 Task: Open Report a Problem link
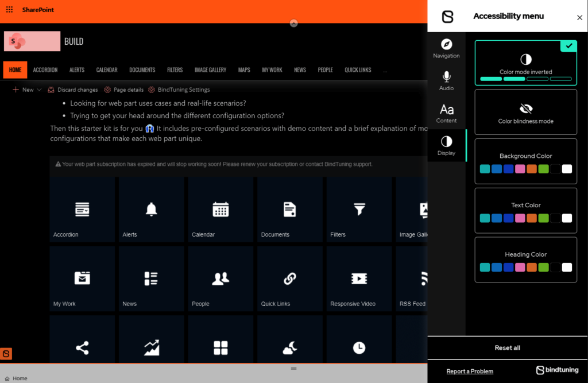[470, 371]
